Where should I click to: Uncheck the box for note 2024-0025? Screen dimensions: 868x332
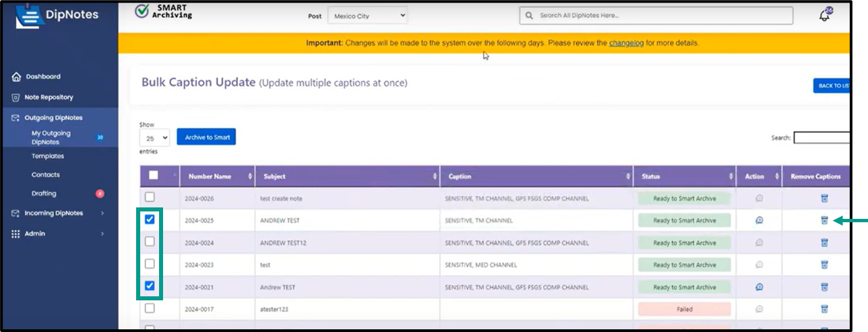[x=150, y=219]
